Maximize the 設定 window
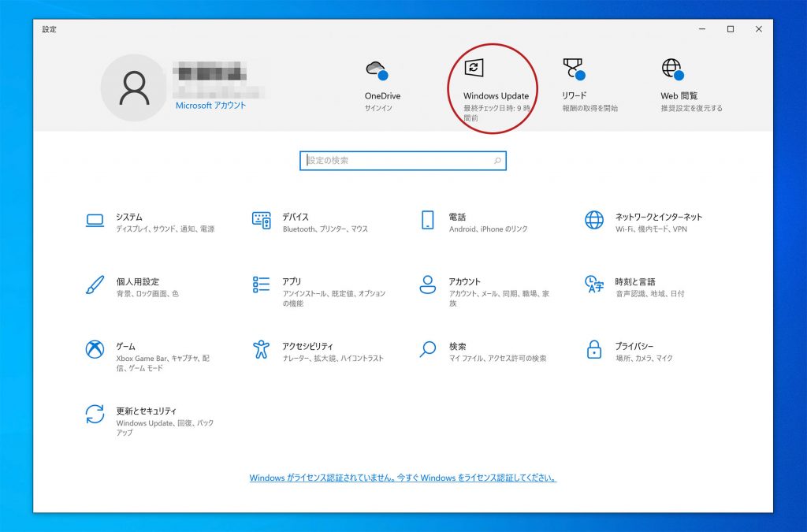 click(x=731, y=29)
